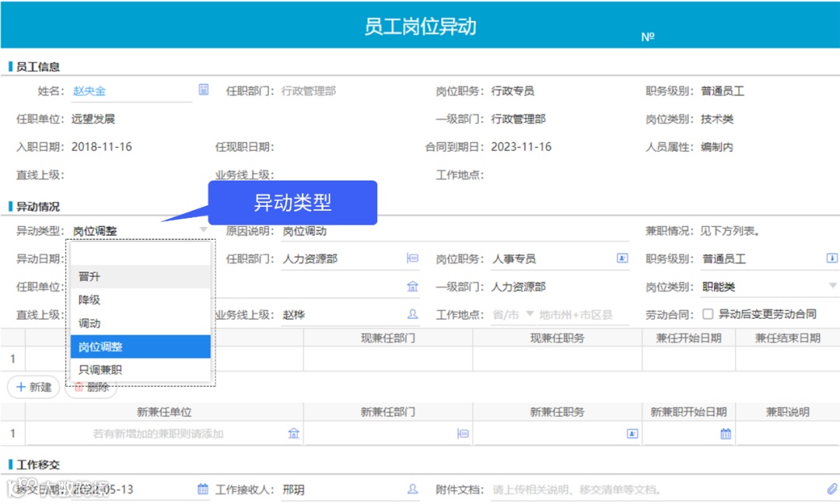Screen dimensions: 840x504
Task: Click 兼职情况 text 见下方列表
Action: coord(730,231)
